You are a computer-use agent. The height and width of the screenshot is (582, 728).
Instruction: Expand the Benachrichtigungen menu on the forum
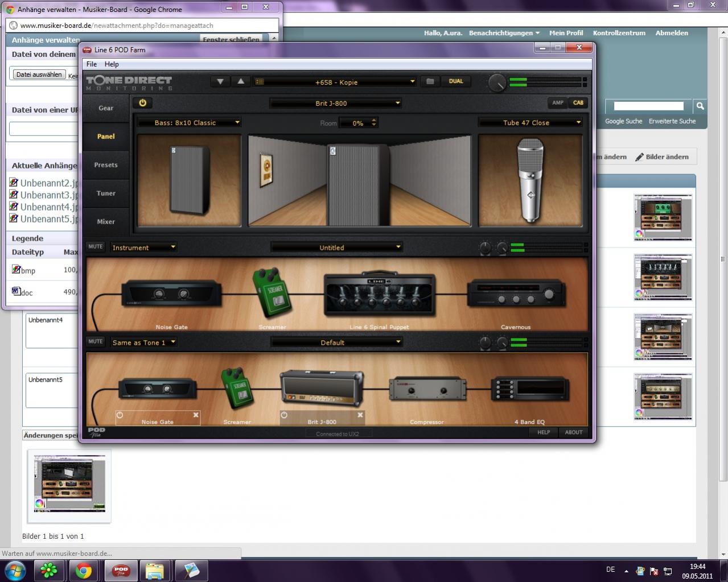(x=504, y=33)
